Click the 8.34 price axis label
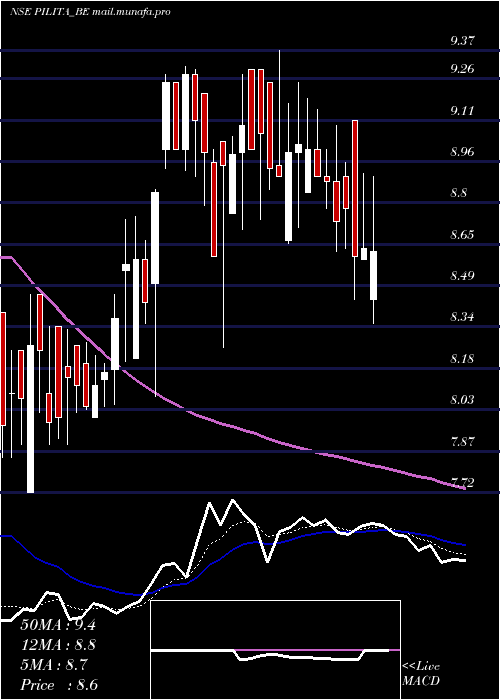The width and height of the screenshot is (500, 700). [462, 317]
